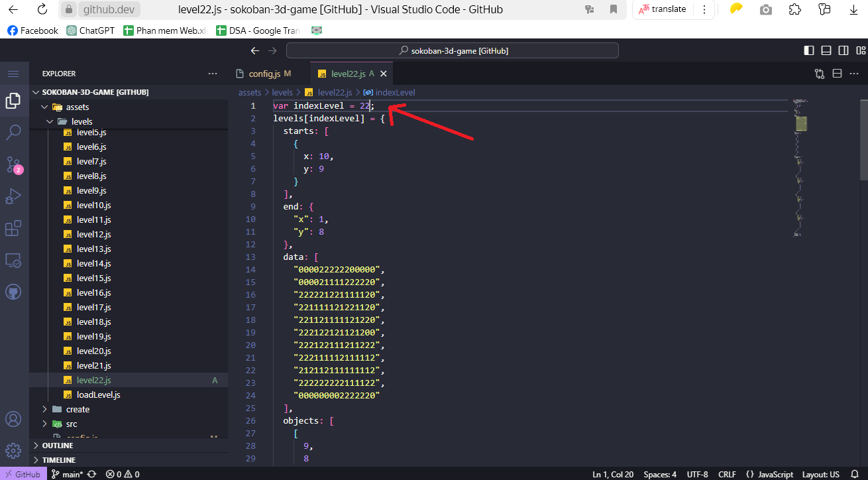The height and width of the screenshot is (480, 868).
Task: Open errors and warnings count in status bar
Action: (x=123, y=474)
